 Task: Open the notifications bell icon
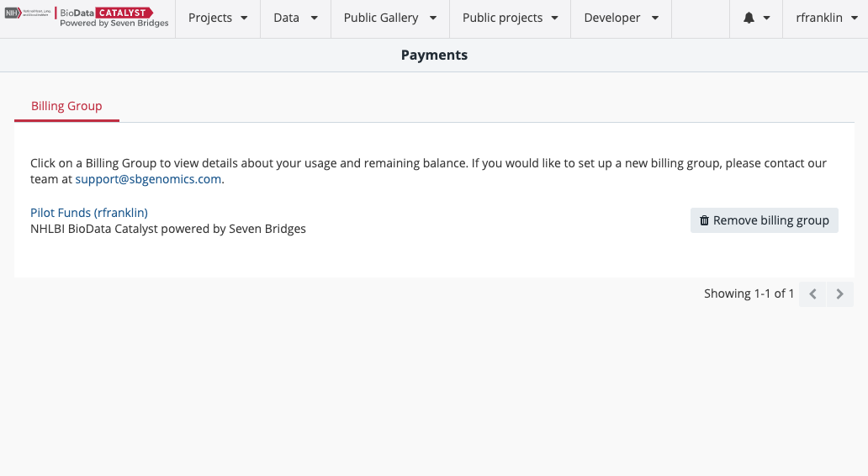(749, 18)
